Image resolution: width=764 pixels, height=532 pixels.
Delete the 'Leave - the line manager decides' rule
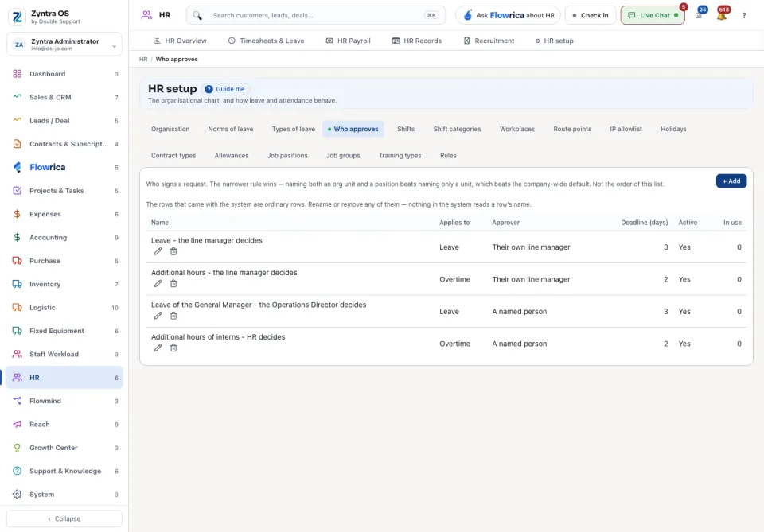click(x=173, y=251)
